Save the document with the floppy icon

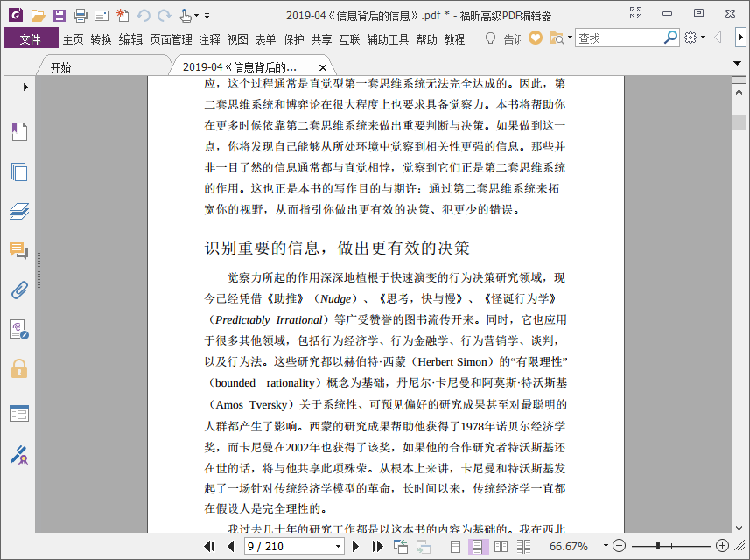tap(60, 15)
